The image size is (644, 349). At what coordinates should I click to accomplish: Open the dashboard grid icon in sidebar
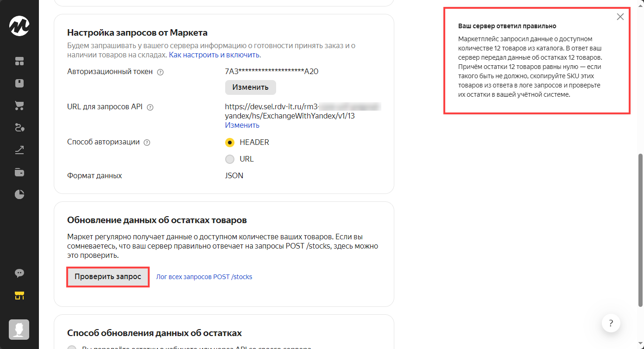pyautogui.click(x=19, y=61)
